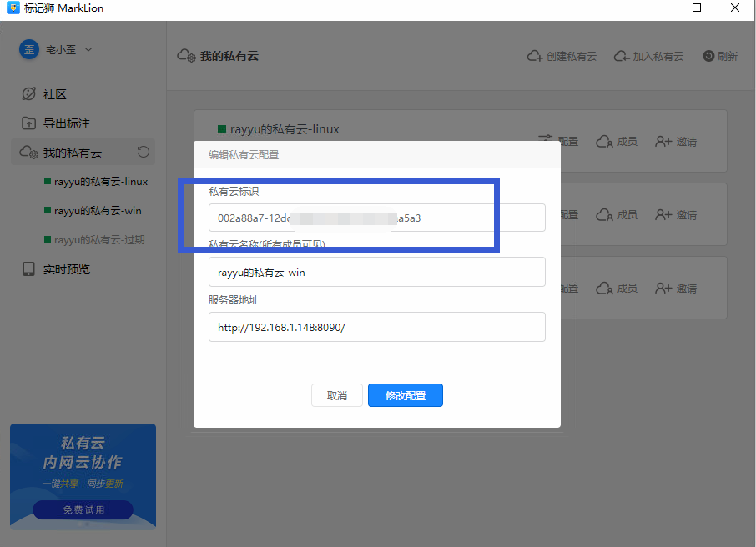Click the 私有云标识 label

point(234,191)
